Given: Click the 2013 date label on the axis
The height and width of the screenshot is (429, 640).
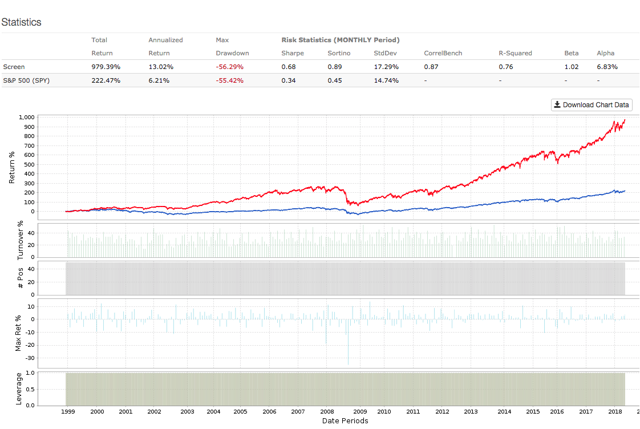Looking at the screenshot, I should tap(471, 411).
